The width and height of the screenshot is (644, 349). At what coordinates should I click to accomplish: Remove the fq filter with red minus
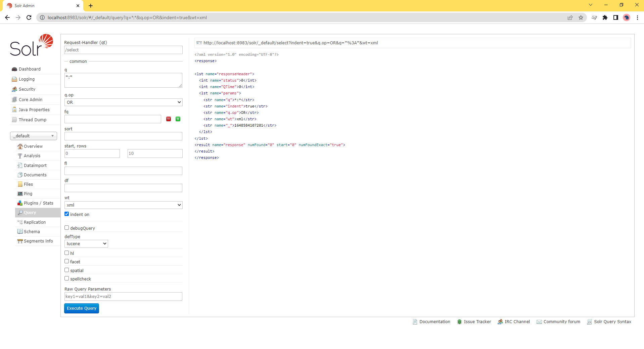click(x=169, y=119)
